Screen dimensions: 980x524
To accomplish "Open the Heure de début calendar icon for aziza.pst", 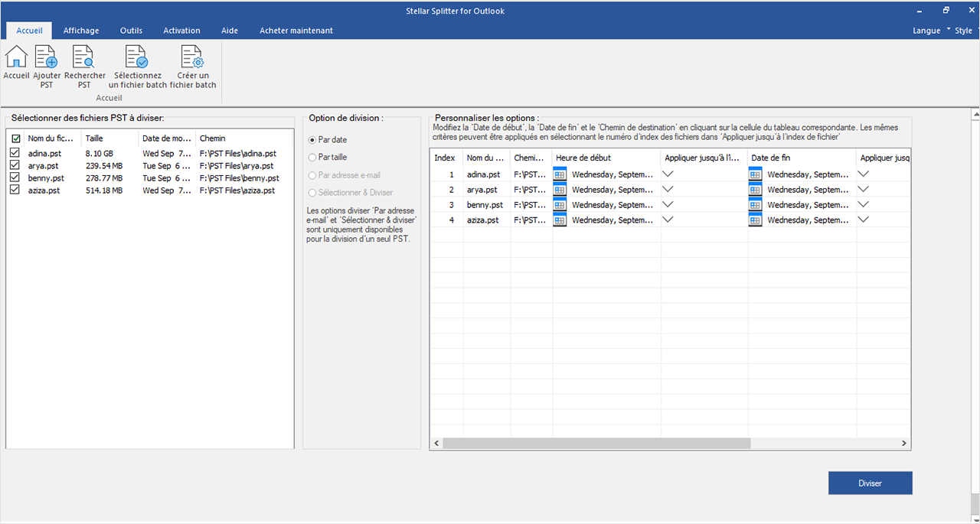I will coord(560,220).
